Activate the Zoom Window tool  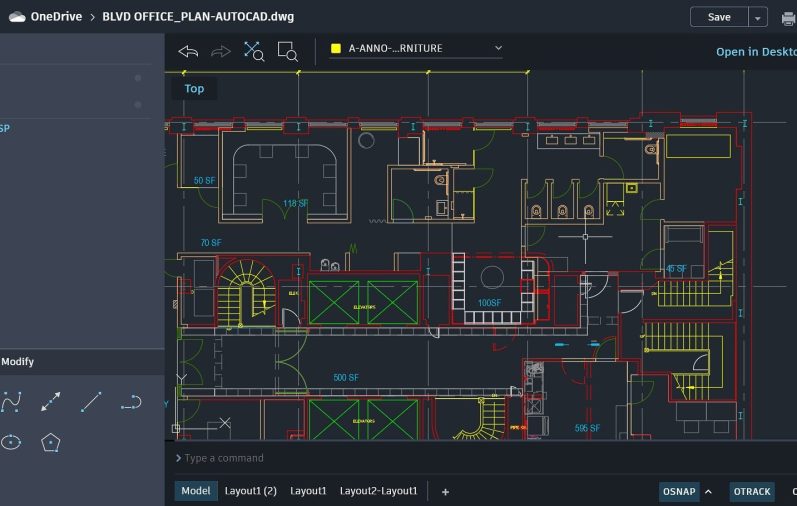(x=287, y=51)
